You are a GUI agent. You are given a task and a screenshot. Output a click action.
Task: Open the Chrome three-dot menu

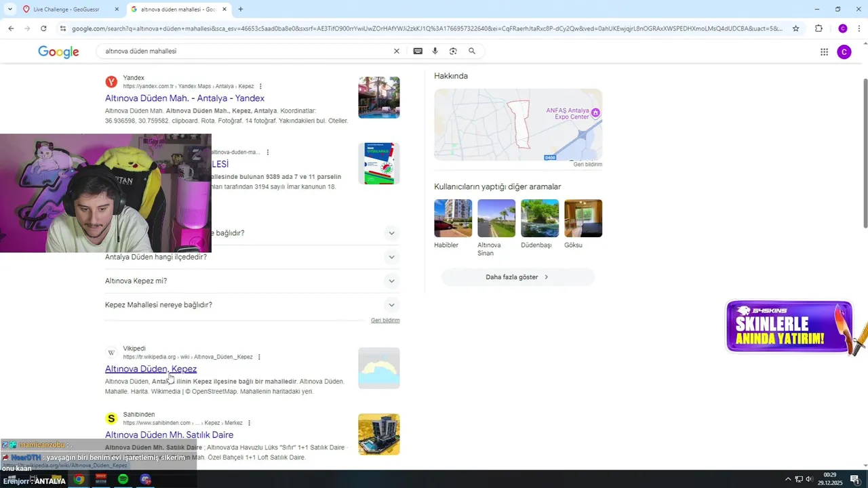coord(859,28)
